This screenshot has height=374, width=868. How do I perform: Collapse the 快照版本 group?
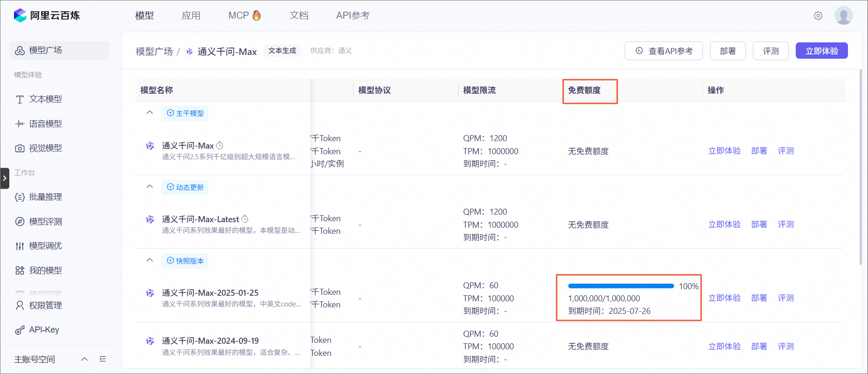pos(150,260)
